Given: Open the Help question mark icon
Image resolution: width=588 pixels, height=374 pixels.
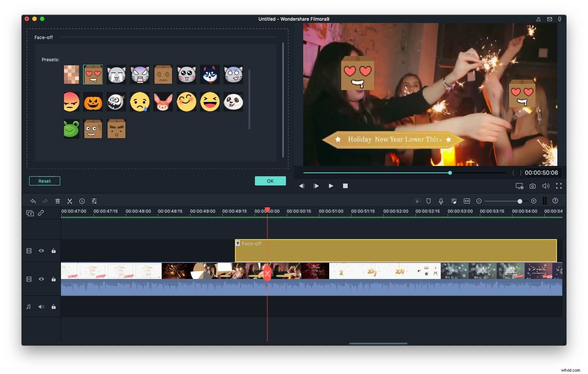Looking at the screenshot, I should pos(555,201).
